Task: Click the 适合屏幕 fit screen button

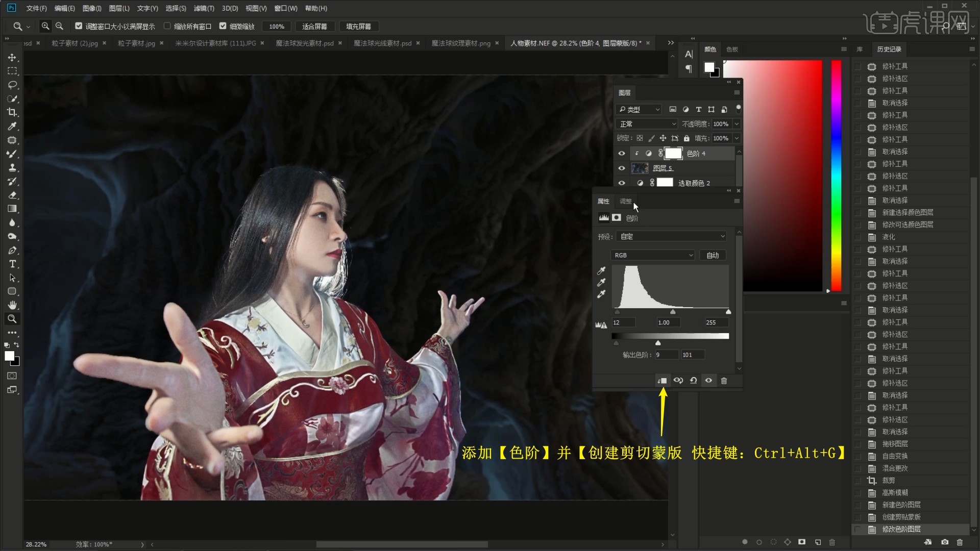Action: (314, 27)
